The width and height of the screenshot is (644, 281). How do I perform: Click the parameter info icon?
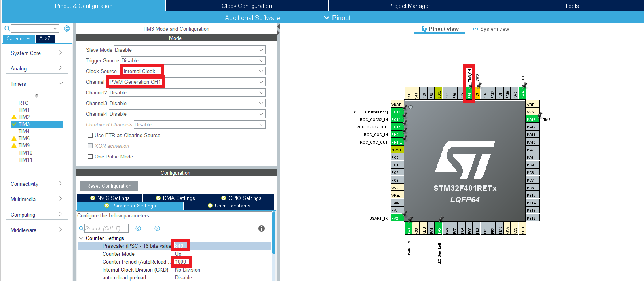pos(262,228)
